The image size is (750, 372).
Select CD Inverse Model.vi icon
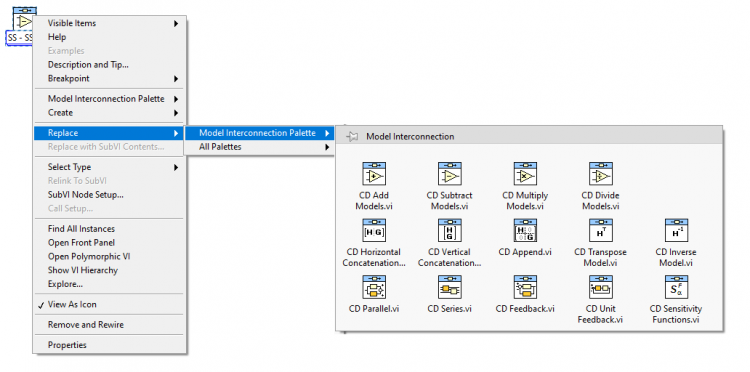676,230
